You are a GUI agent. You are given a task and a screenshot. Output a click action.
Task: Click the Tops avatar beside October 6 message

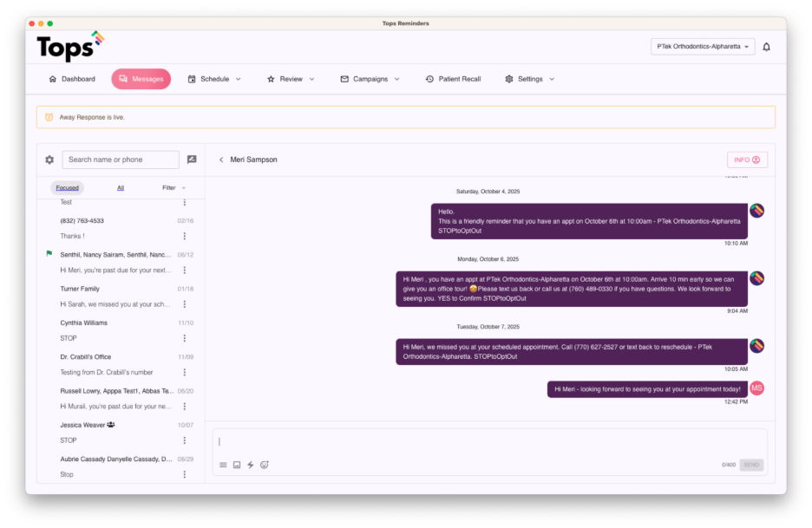(756, 278)
